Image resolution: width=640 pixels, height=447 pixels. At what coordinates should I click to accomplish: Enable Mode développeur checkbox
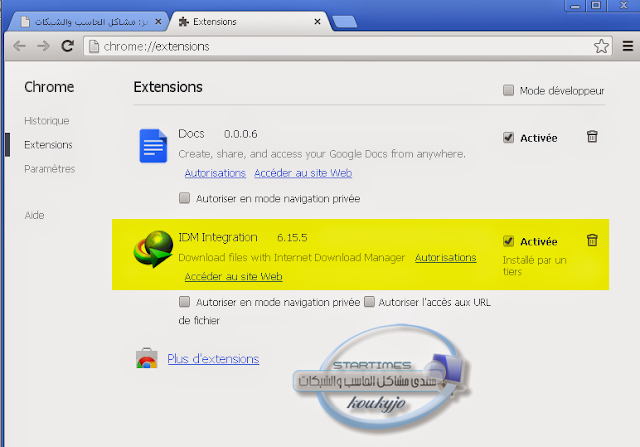[508, 90]
